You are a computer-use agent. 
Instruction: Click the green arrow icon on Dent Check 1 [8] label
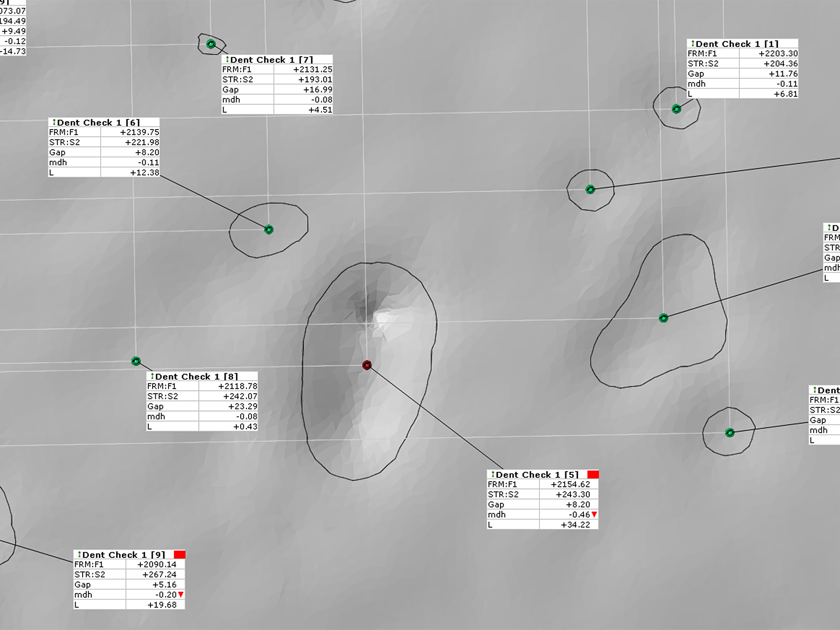point(152,376)
